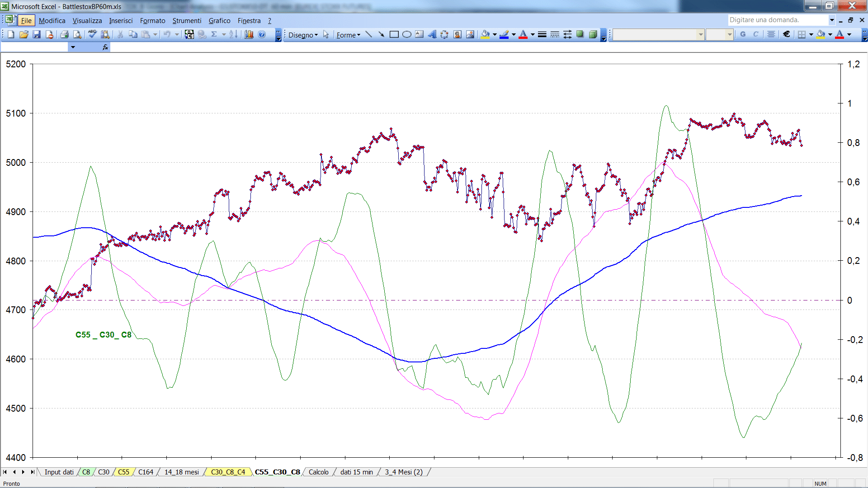Click the Print icon
This screenshot has width=868, height=488.
click(64, 34)
